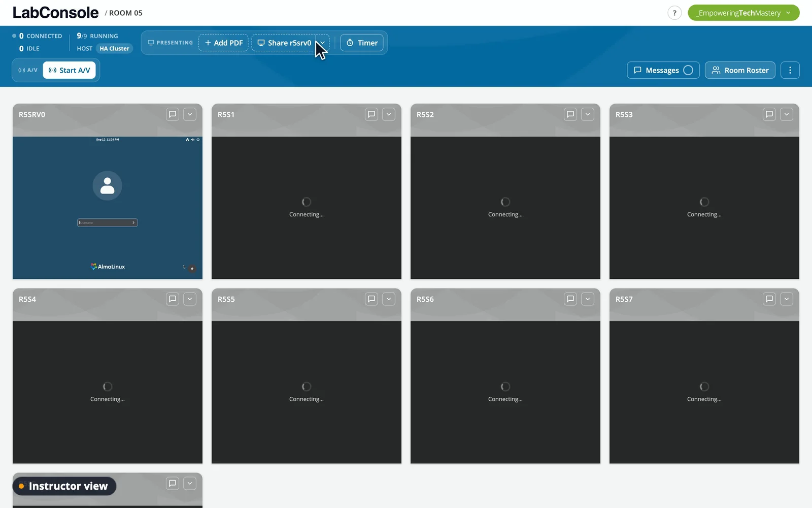Click the ROOM 05 breadcrumb
This screenshot has height=508, width=812.
pyautogui.click(x=125, y=13)
